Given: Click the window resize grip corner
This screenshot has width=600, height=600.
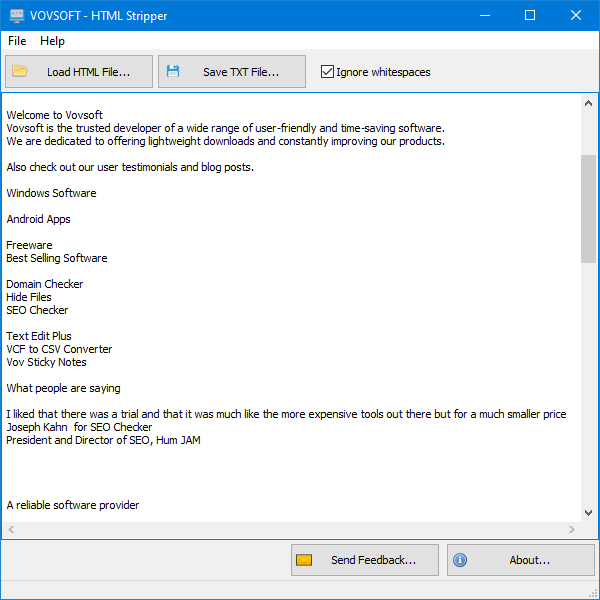Looking at the screenshot, I should click(592, 592).
